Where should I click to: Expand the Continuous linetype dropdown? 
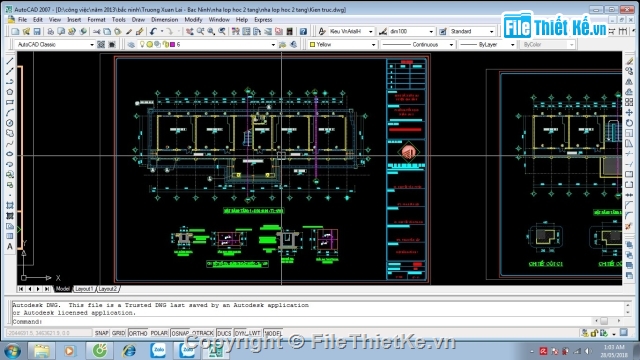point(418,44)
